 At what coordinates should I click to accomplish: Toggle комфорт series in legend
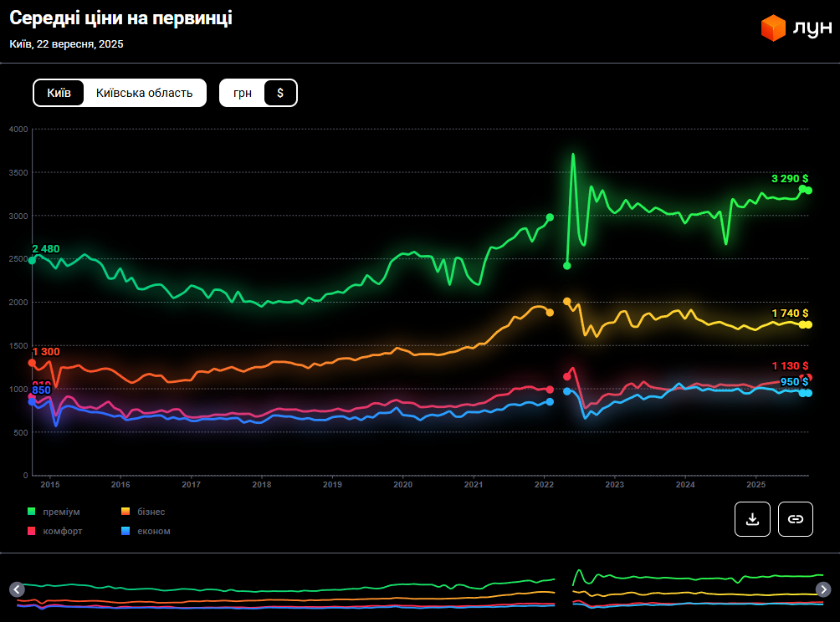pyautogui.click(x=64, y=531)
